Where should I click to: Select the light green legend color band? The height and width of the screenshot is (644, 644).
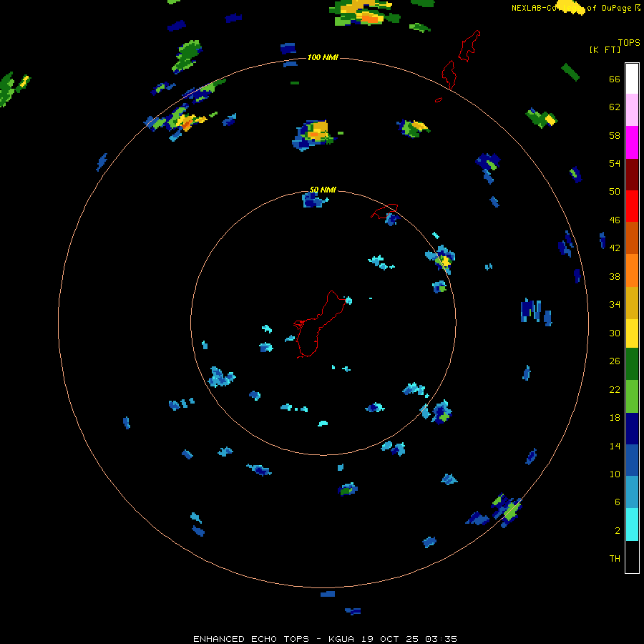pos(632,396)
